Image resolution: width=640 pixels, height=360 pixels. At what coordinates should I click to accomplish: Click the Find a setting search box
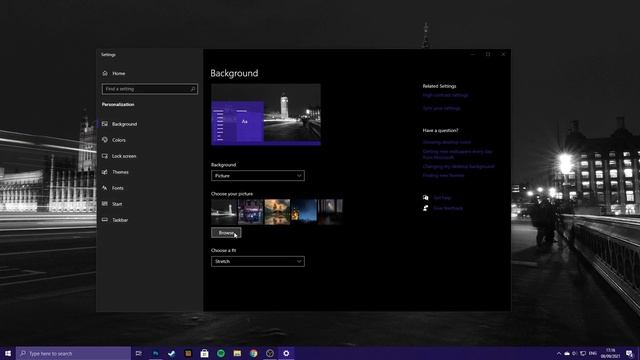click(x=149, y=89)
